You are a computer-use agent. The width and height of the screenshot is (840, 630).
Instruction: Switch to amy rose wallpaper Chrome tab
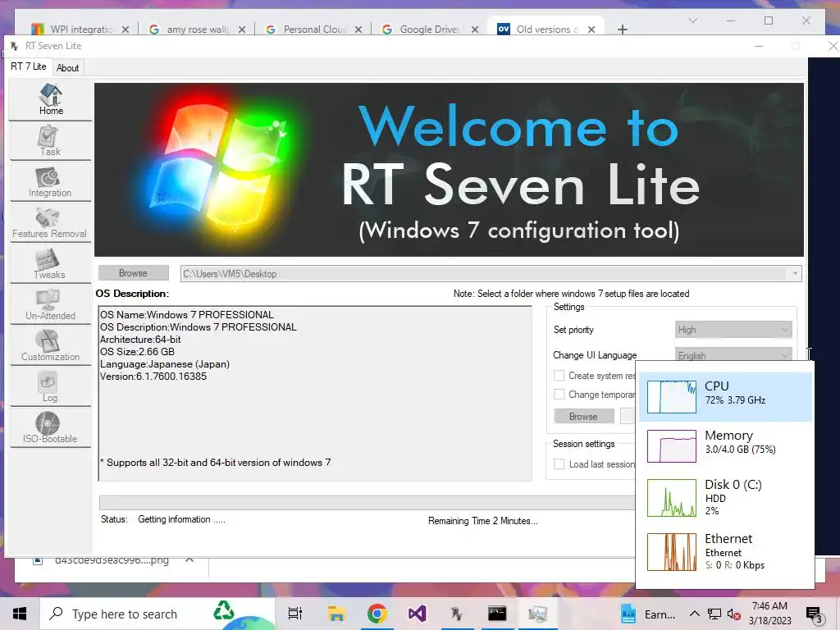click(197, 29)
